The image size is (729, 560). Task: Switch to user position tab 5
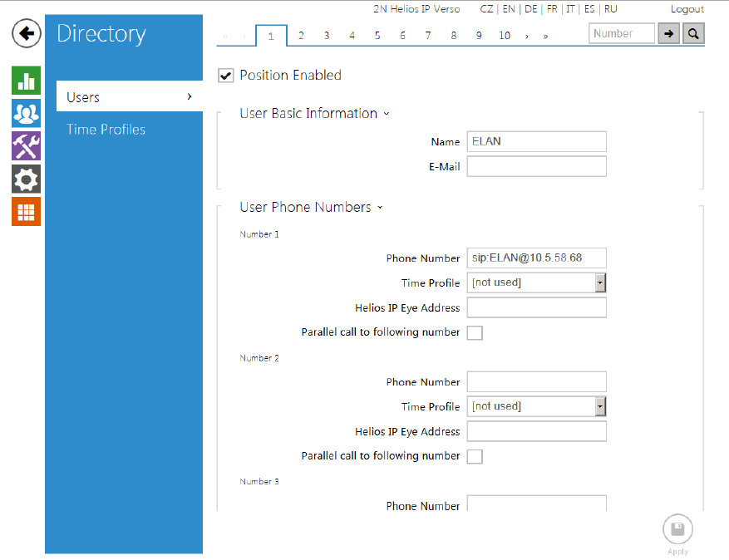(x=377, y=36)
